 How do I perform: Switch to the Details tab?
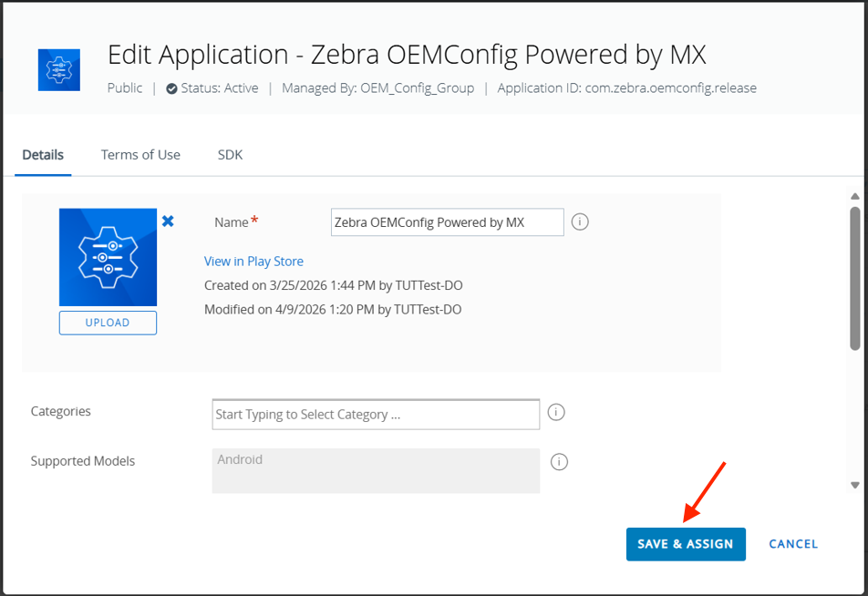43,155
